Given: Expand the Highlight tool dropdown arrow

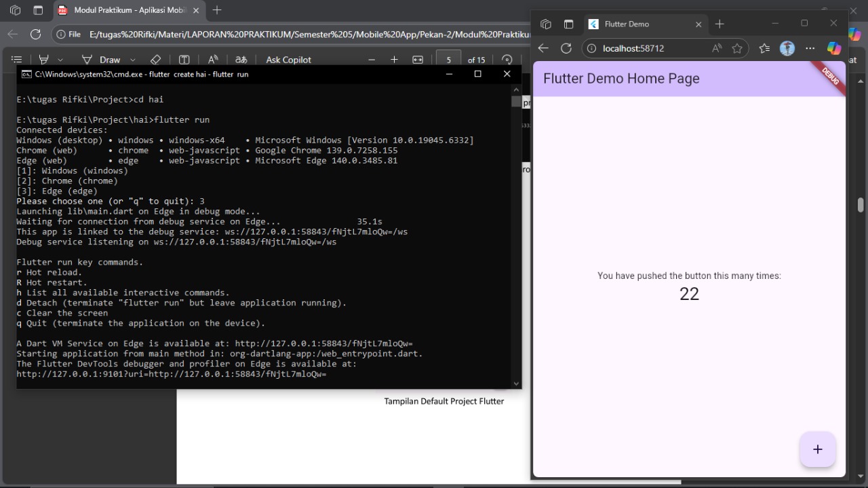Looking at the screenshot, I should pyautogui.click(x=60, y=60).
